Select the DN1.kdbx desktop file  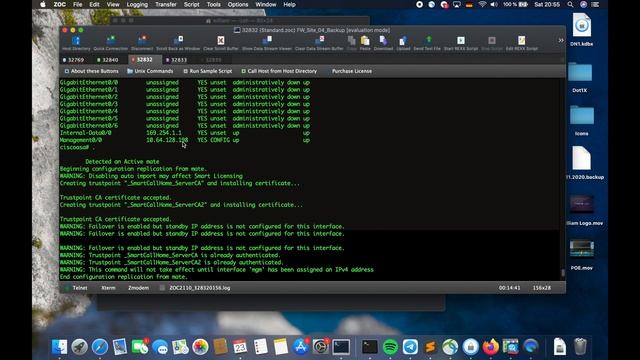click(582, 29)
